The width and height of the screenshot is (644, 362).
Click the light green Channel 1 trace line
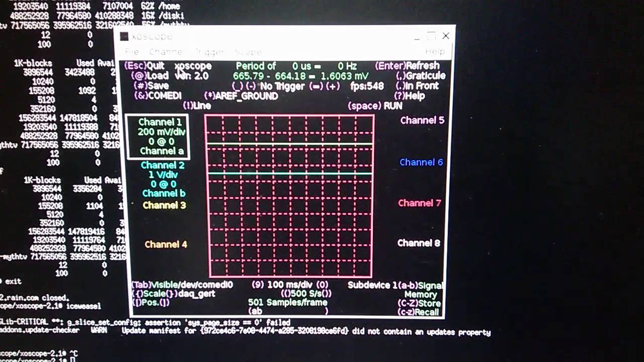click(289, 144)
